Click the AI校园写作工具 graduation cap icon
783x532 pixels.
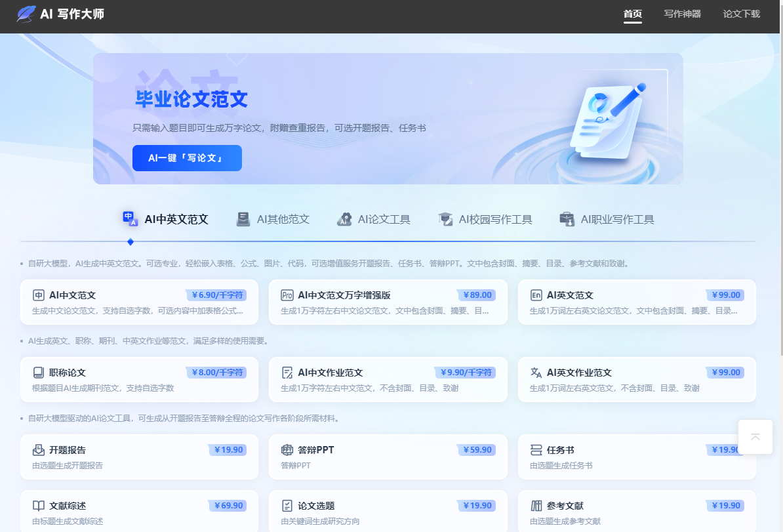(x=445, y=219)
